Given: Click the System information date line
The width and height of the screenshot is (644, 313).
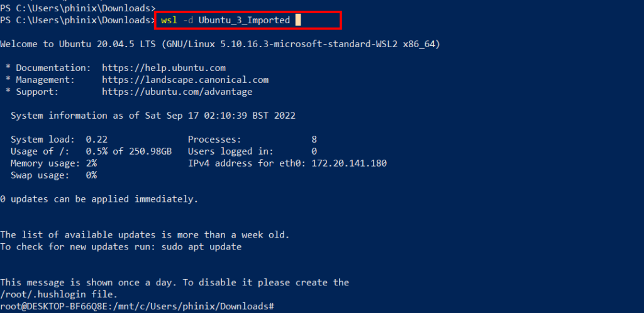Looking at the screenshot, I should (153, 116).
